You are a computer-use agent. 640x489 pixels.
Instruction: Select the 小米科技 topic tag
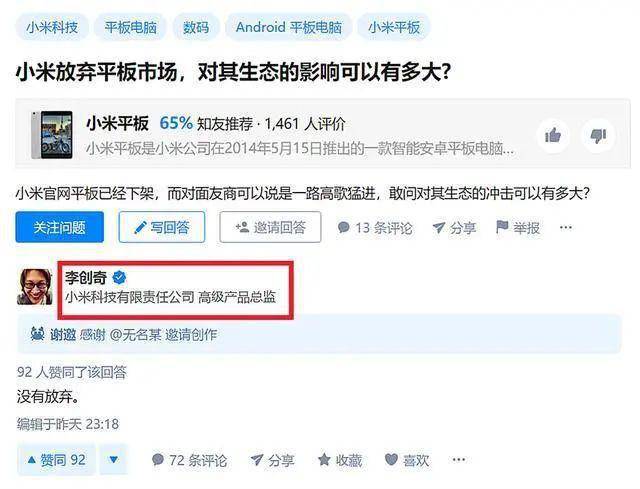[52, 27]
